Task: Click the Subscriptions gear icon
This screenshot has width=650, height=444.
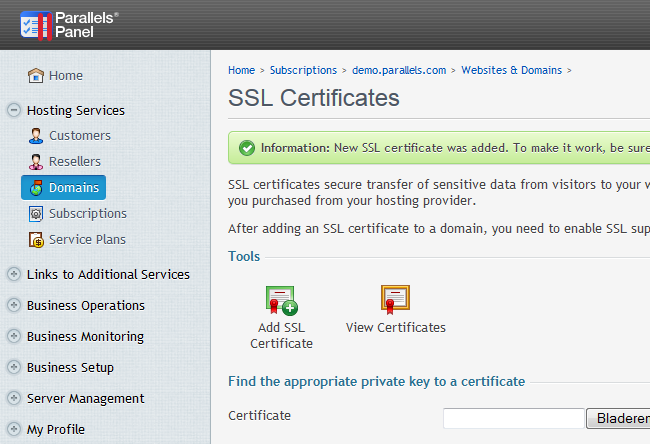Action: (36, 214)
